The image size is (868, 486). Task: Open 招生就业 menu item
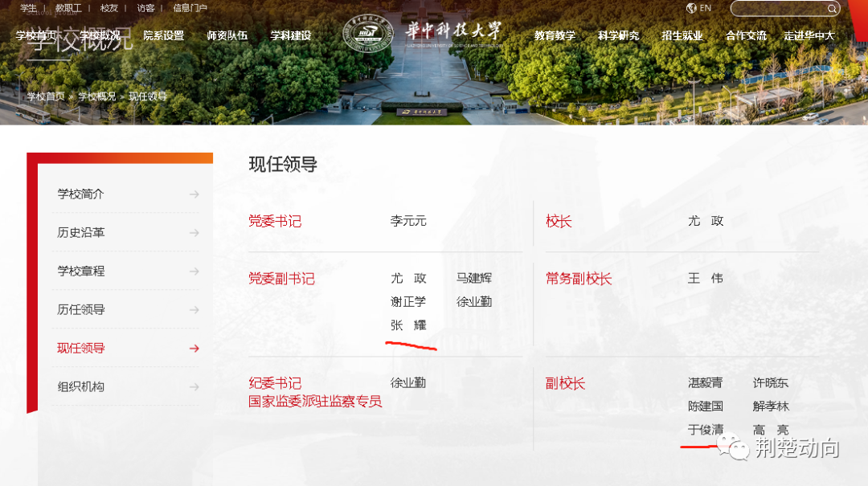[x=682, y=35]
